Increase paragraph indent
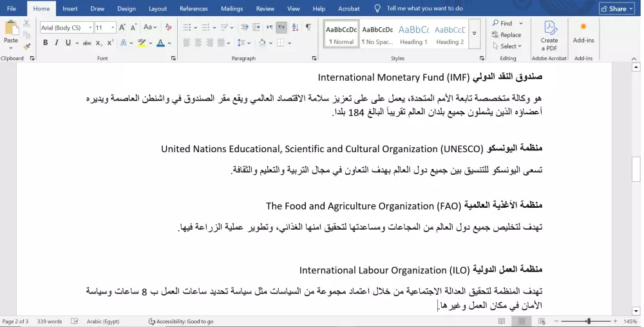The width and height of the screenshot is (644, 327). point(256,28)
